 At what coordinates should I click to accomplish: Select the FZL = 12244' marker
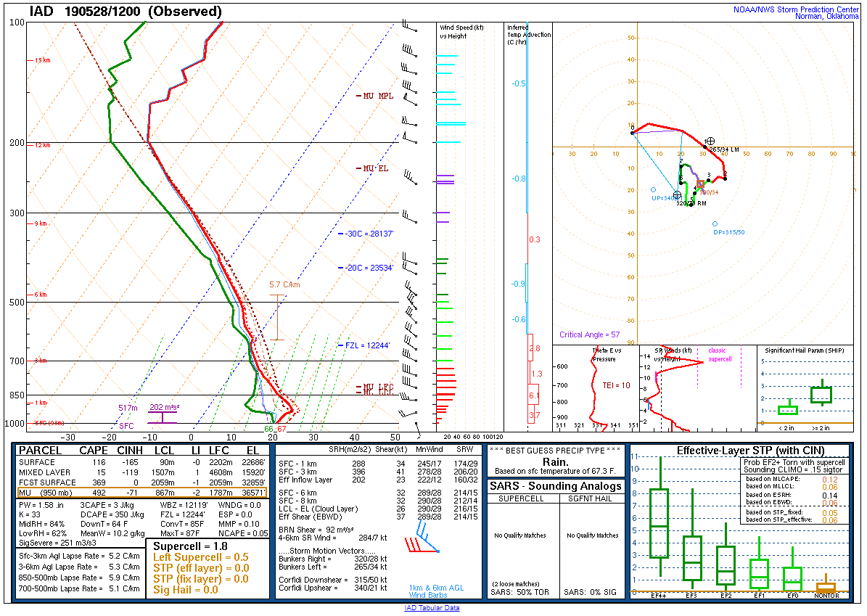(x=364, y=345)
